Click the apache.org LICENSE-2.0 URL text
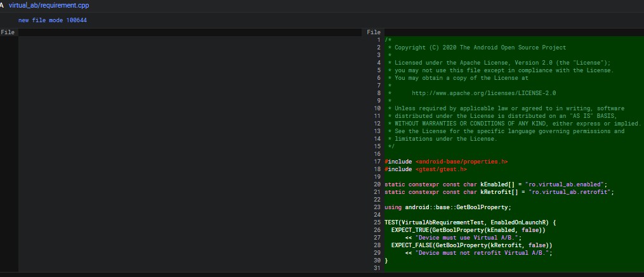 click(484, 93)
